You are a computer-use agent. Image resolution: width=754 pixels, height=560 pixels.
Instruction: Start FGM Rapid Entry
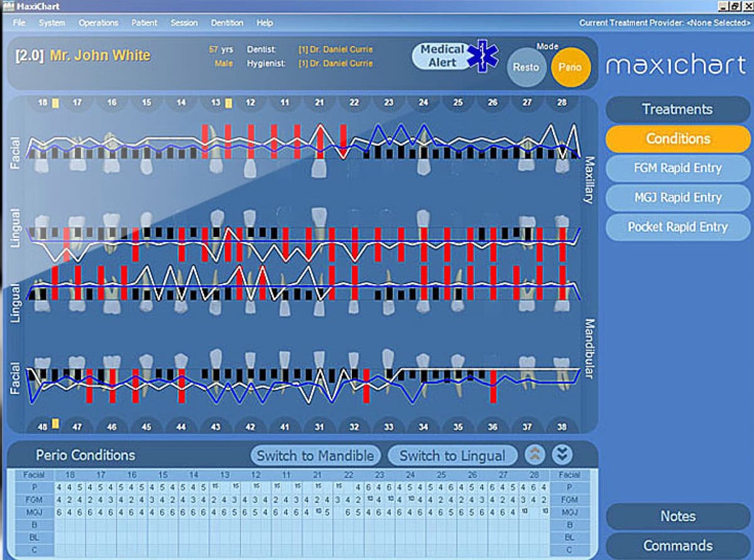coord(677,168)
